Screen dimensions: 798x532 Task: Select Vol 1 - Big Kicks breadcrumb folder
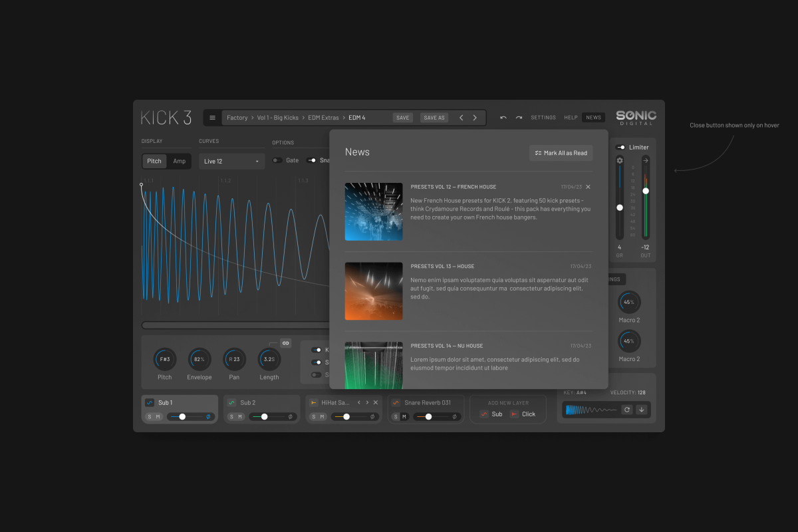click(277, 118)
